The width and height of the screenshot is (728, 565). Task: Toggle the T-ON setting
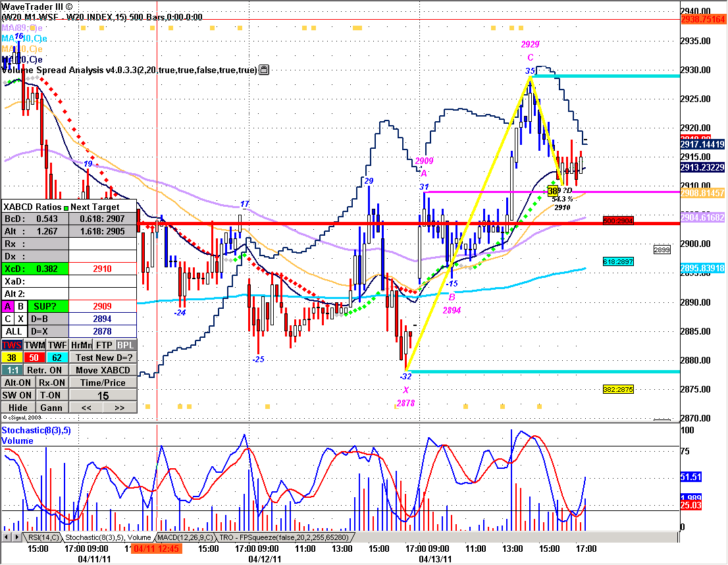click(x=51, y=395)
